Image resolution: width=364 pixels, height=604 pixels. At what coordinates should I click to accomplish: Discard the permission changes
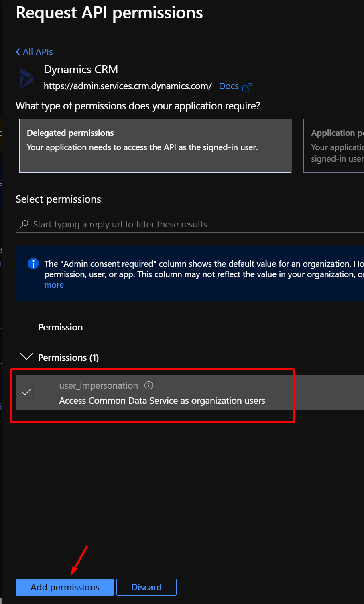point(146,587)
